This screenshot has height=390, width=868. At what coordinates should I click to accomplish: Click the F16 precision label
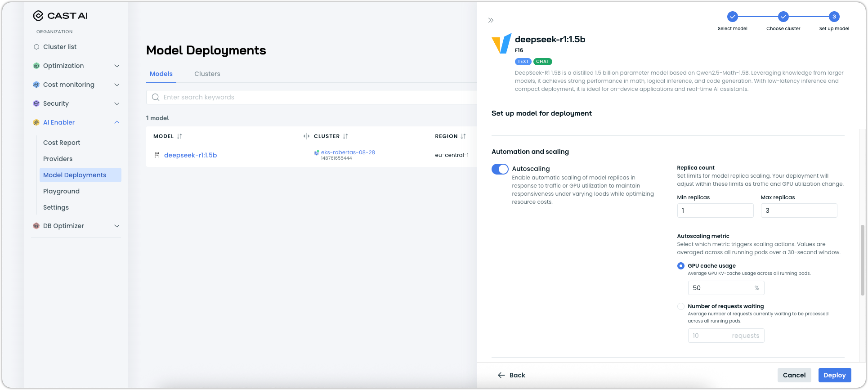519,50
